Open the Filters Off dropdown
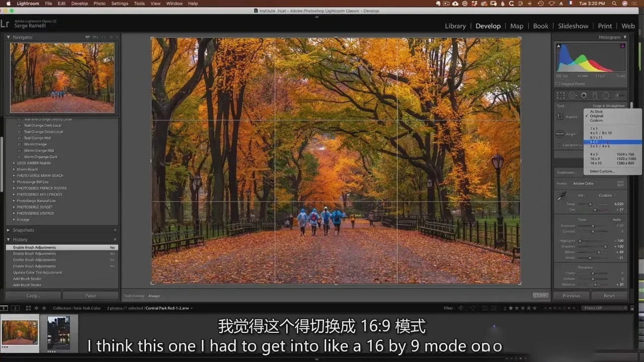644x362 pixels. coord(605,308)
